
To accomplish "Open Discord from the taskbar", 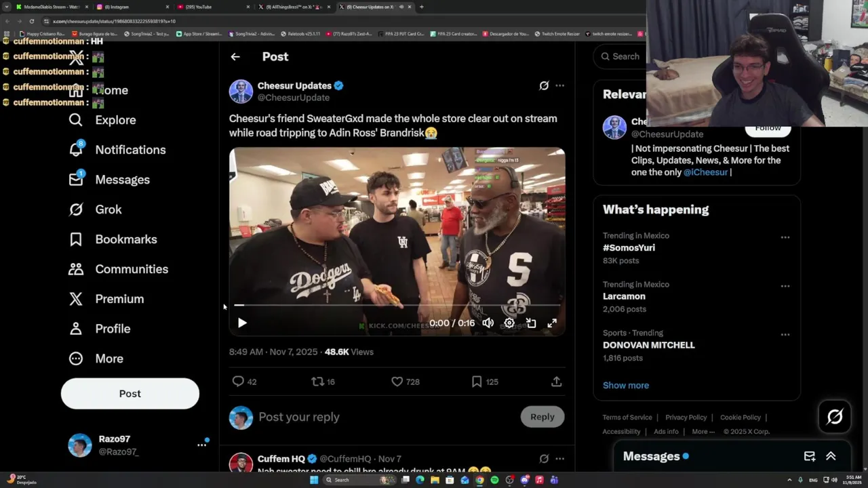I will [x=524, y=480].
